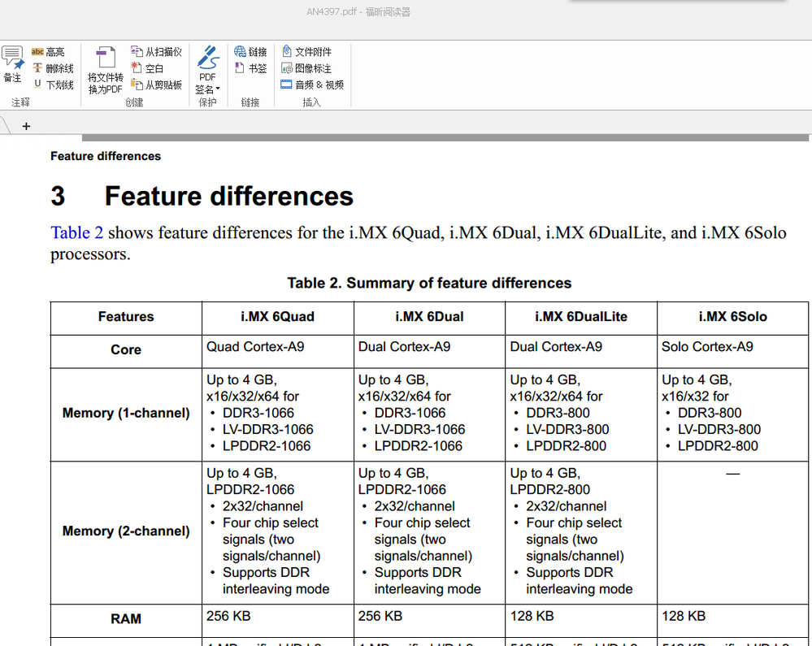812x646 pixels.
Task: Click the 'Feature differences' section heading
Action: (229, 196)
